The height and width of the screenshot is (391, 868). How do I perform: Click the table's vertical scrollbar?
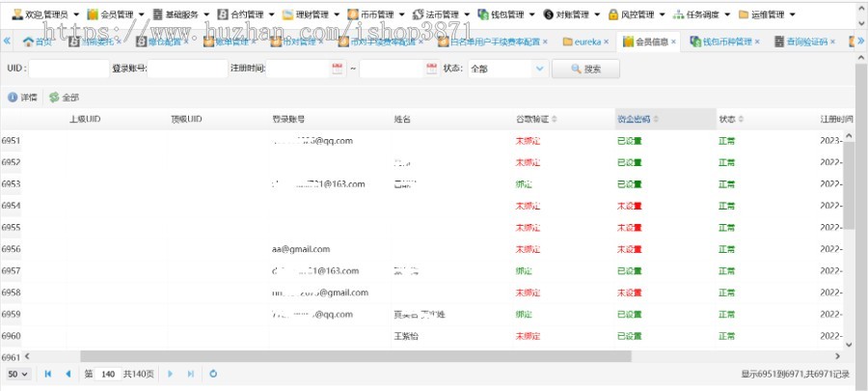pyautogui.click(x=850, y=185)
